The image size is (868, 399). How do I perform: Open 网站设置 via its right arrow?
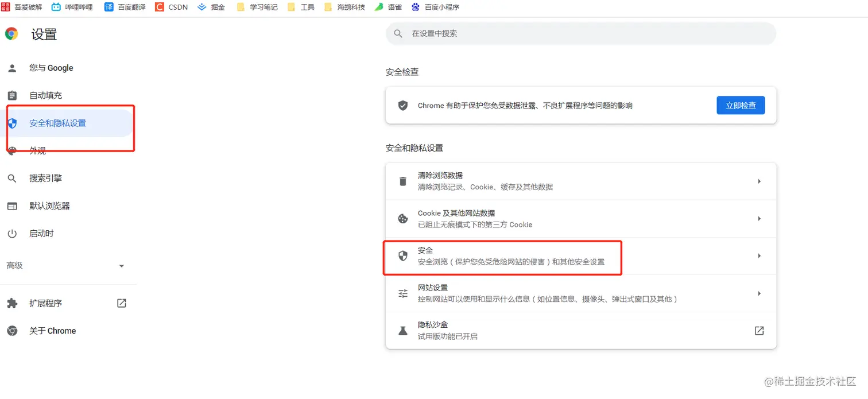(x=759, y=293)
